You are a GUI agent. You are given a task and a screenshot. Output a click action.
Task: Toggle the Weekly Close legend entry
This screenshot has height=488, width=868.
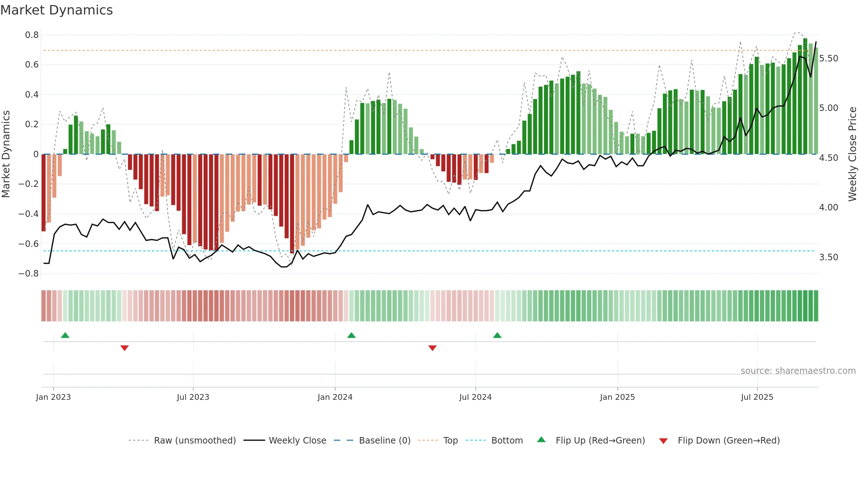click(285, 440)
